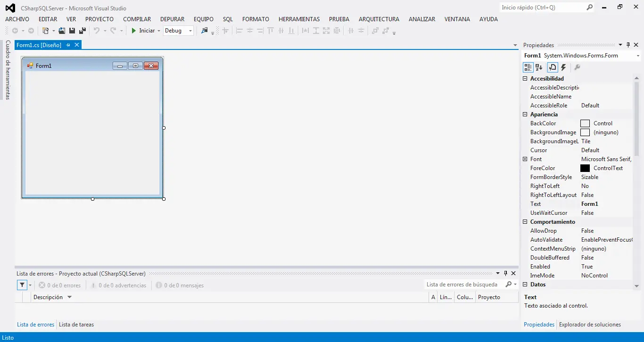Click the find in files toolbar icon
Image resolution: width=644 pixels, height=342 pixels.
(204, 31)
